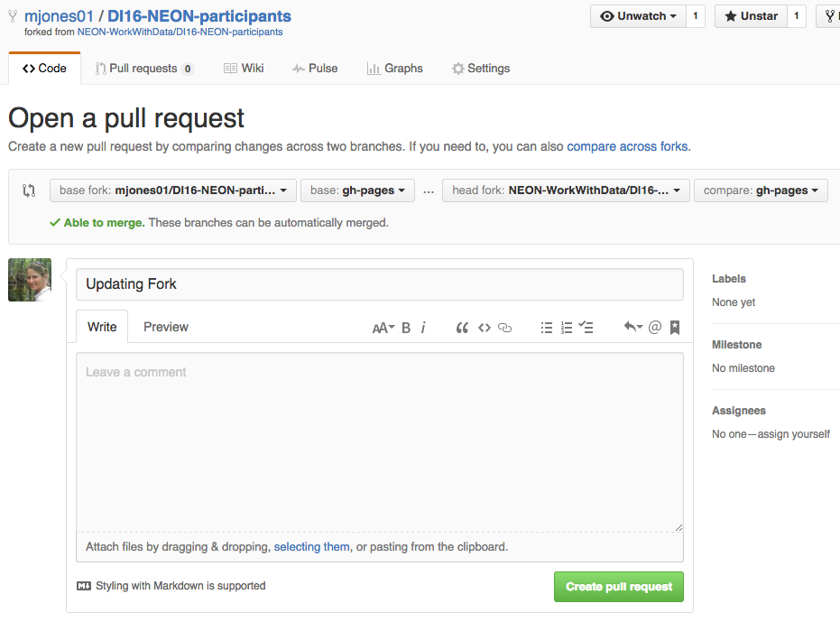
Task: Click the bookmark reference icon
Action: tap(675, 328)
